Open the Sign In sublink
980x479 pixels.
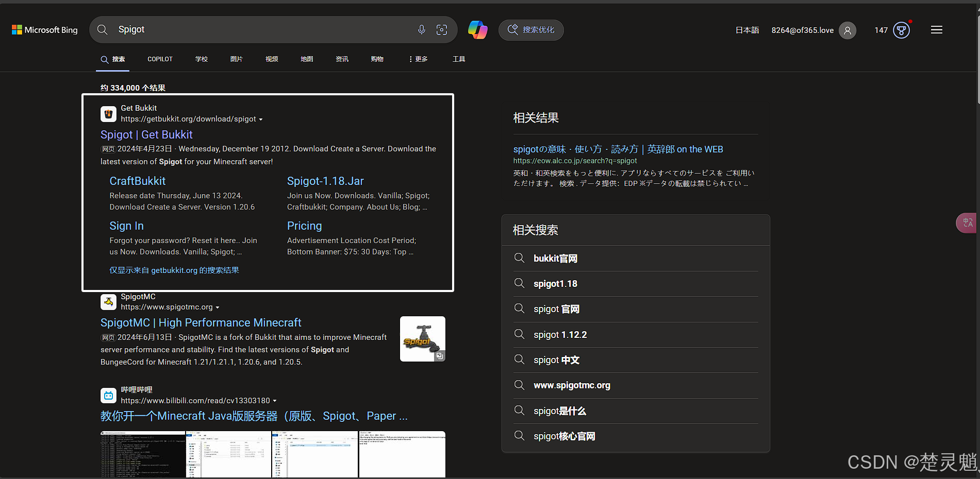(x=126, y=226)
